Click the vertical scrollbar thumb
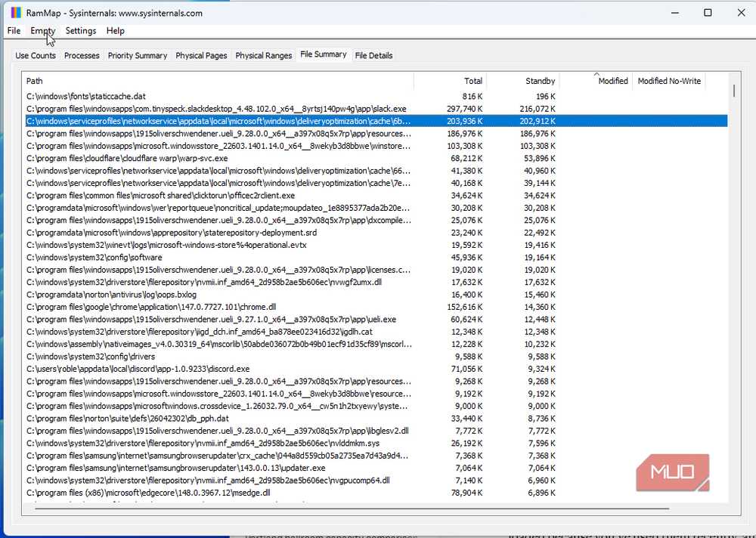The height and width of the screenshot is (538, 756). (x=734, y=91)
